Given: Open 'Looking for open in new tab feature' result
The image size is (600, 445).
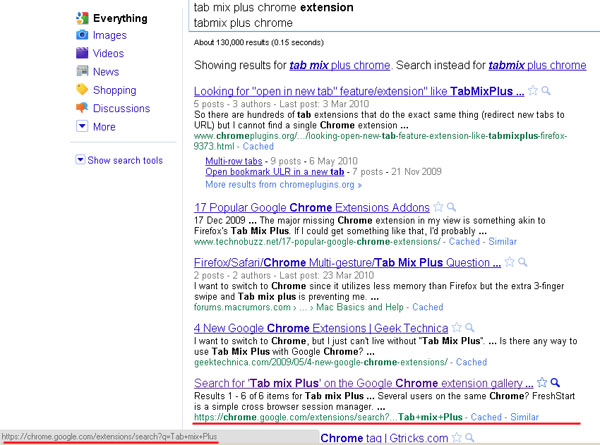Looking at the screenshot, I should click(x=359, y=91).
